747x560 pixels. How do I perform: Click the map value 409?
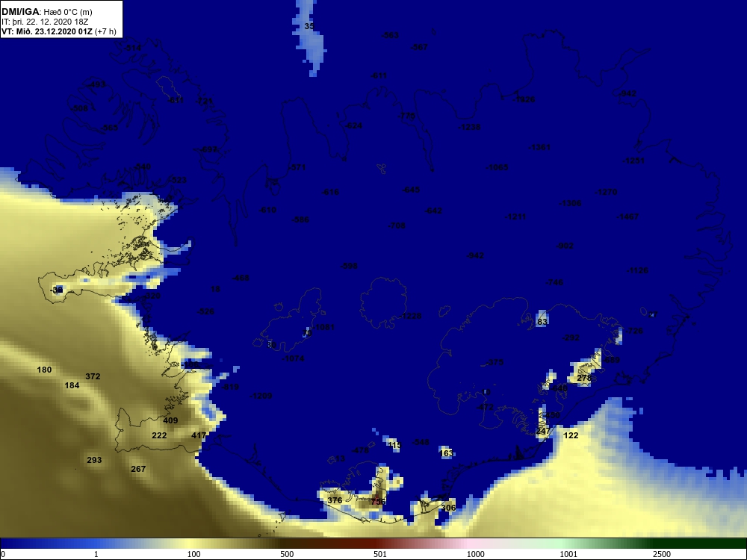pyautogui.click(x=170, y=420)
